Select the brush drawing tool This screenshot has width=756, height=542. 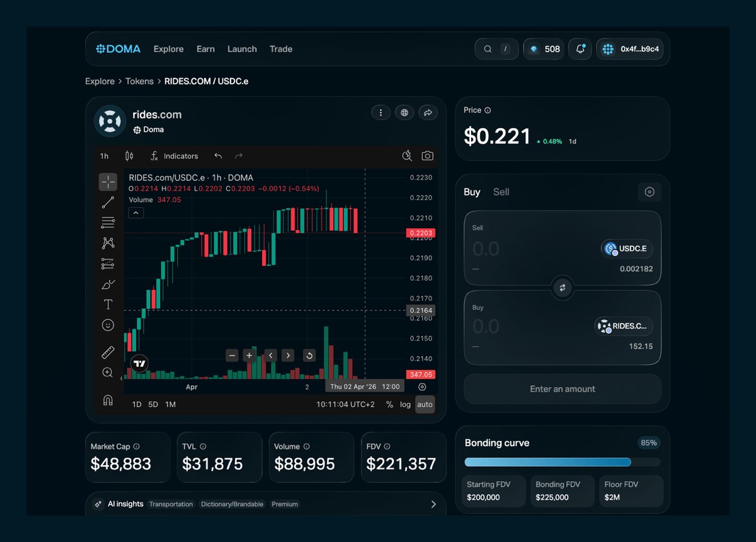pyautogui.click(x=108, y=284)
